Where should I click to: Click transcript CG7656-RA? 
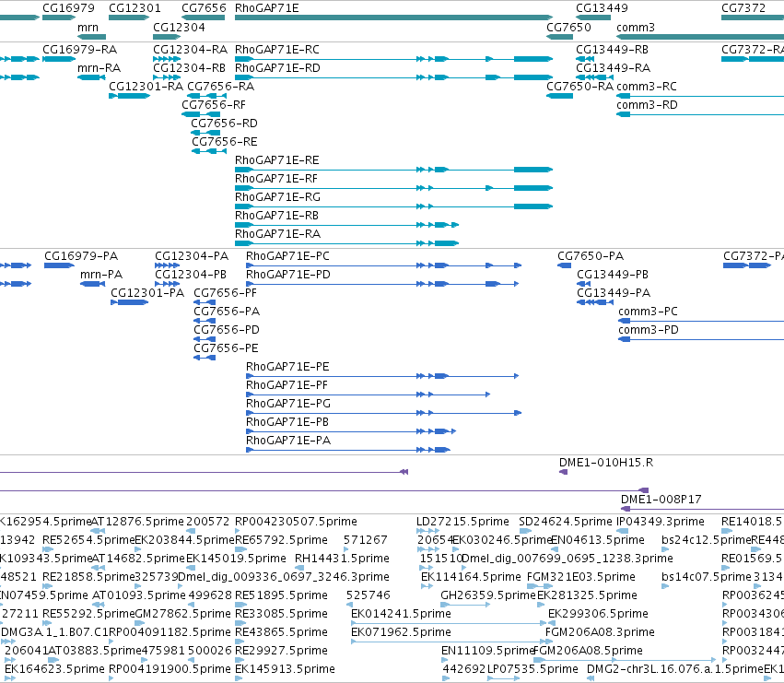[206, 96]
